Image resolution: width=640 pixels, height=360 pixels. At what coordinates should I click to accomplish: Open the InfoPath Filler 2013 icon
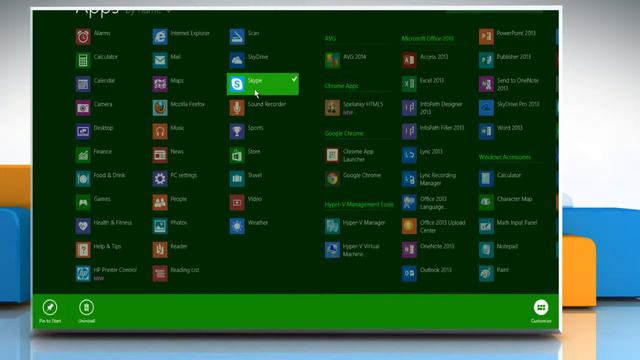pyautogui.click(x=409, y=131)
